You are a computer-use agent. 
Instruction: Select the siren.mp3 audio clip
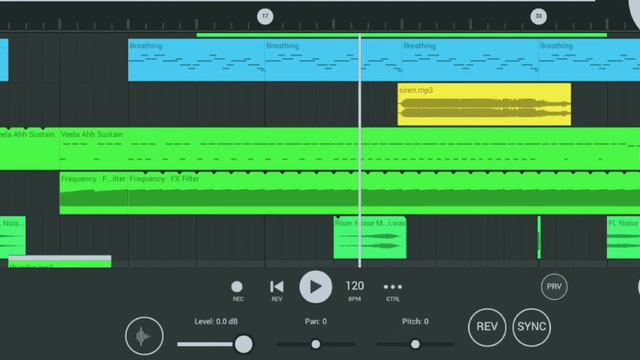(x=484, y=104)
